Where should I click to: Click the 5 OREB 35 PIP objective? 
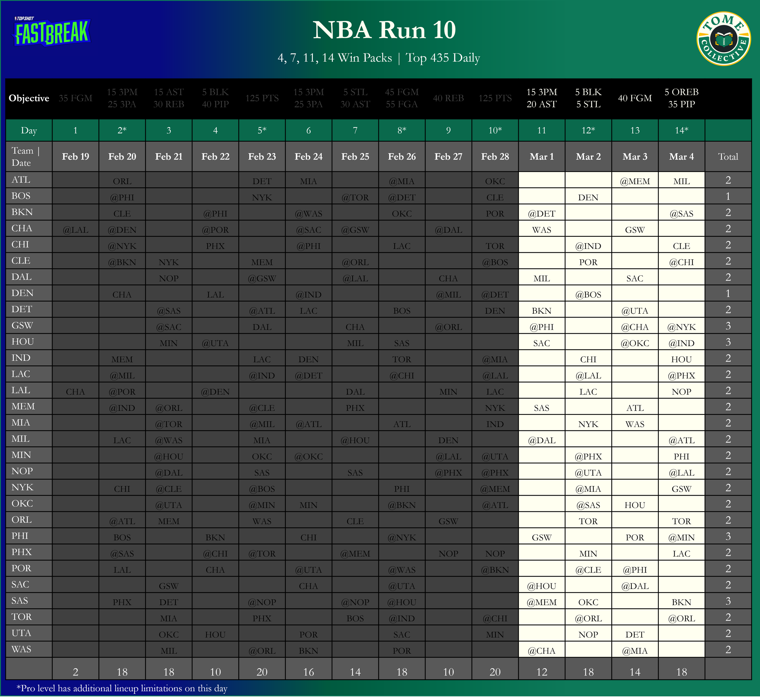(x=681, y=98)
